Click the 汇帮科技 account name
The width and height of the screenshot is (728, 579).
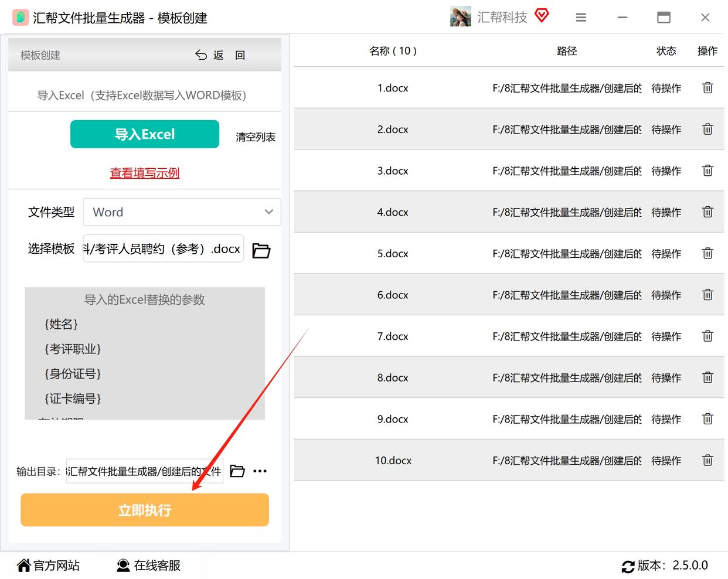[x=502, y=18]
